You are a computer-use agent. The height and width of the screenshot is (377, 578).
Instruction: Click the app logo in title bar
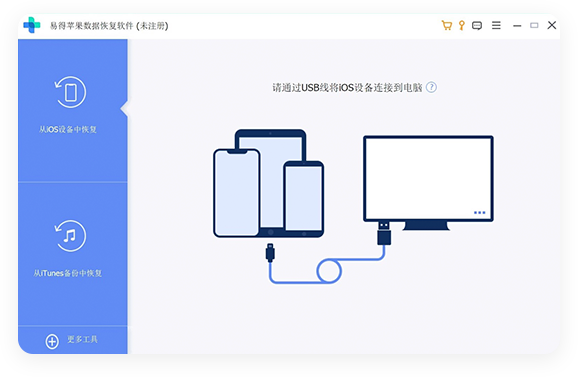32,25
